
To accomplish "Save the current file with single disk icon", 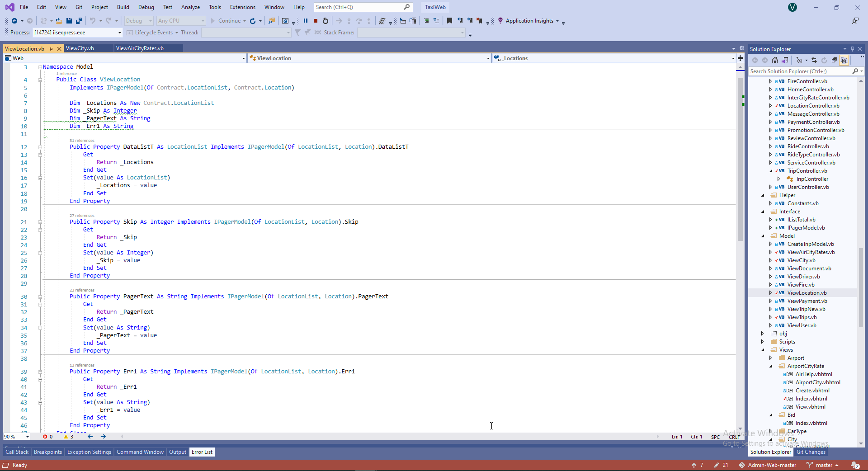I will point(69,21).
